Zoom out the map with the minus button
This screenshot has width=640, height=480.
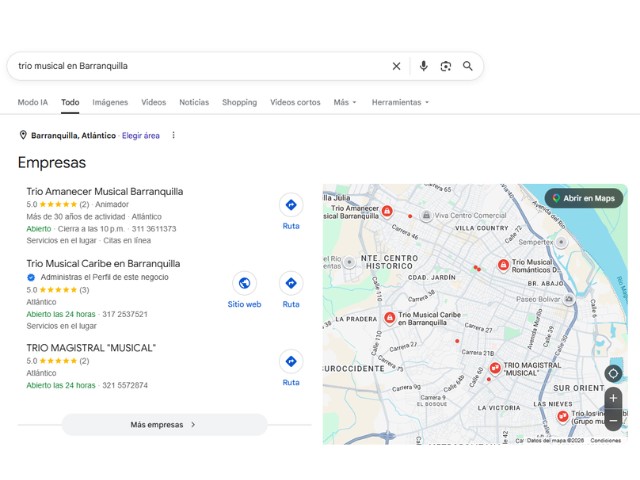[613, 420]
